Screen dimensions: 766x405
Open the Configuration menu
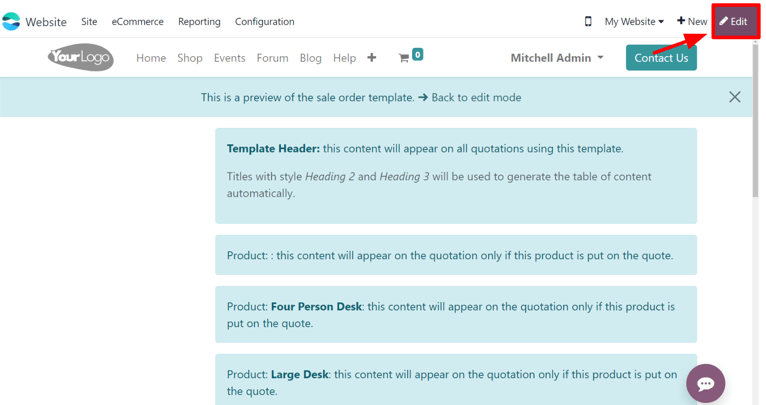coord(264,21)
